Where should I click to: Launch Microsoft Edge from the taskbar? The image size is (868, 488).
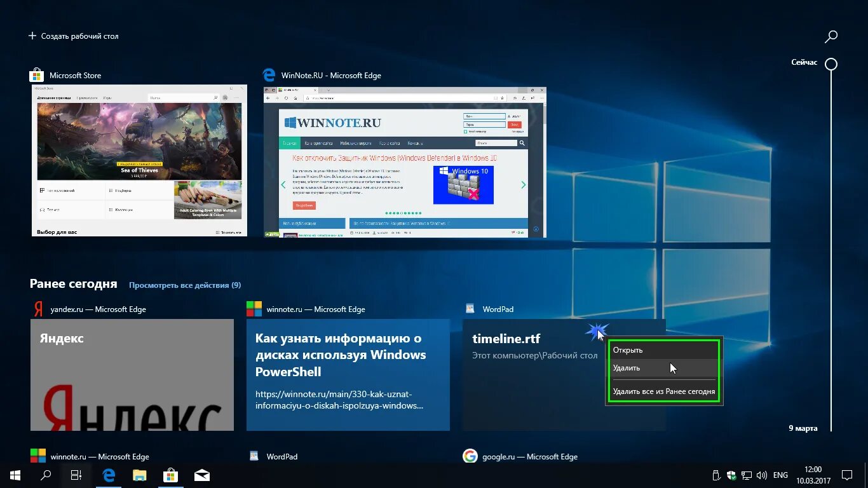click(109, 475)
